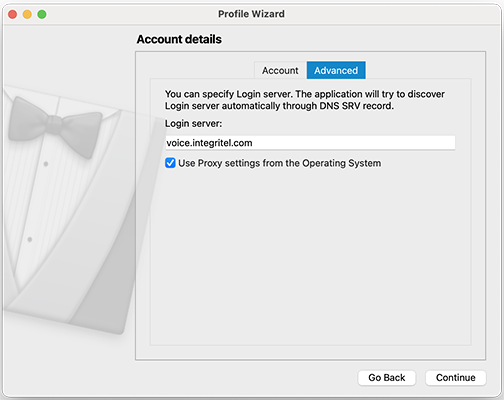Click the Go Back button
This screenshot has height=400, width=504.
click(387, 378)
